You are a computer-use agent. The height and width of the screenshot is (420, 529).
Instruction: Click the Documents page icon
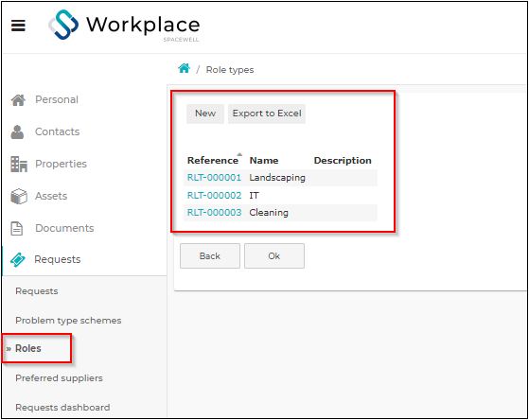coord(17,228)
